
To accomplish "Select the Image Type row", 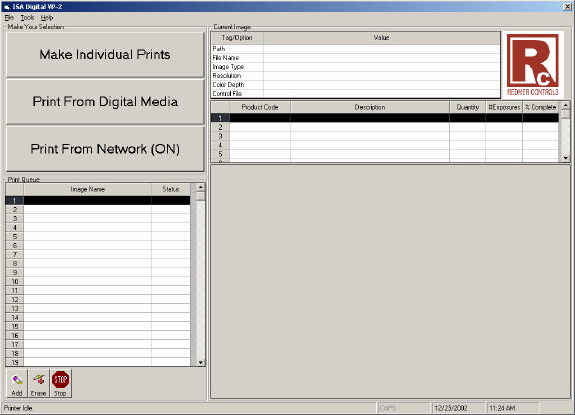I will coord(356,67).
